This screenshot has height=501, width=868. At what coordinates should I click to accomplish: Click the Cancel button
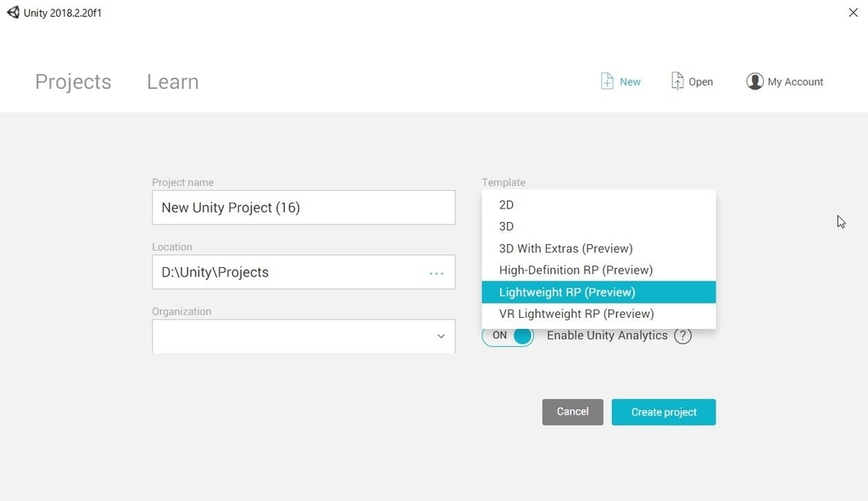[572, 412]
